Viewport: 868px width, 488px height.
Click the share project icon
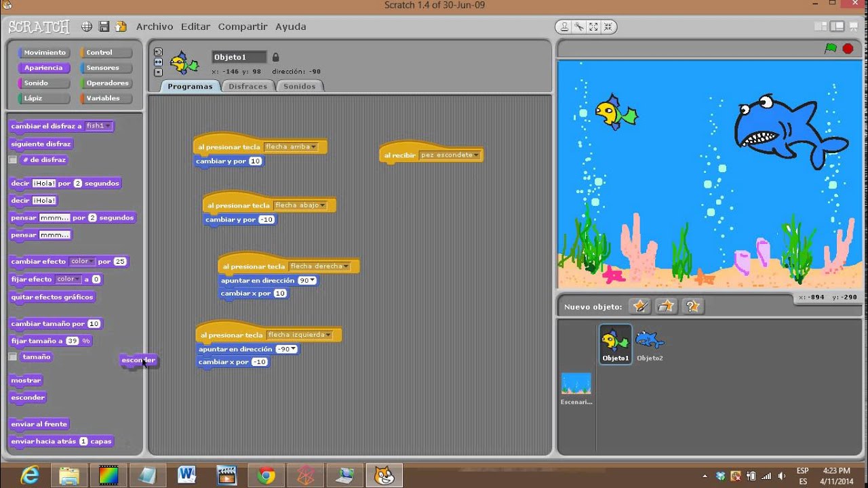coord(121,26)
